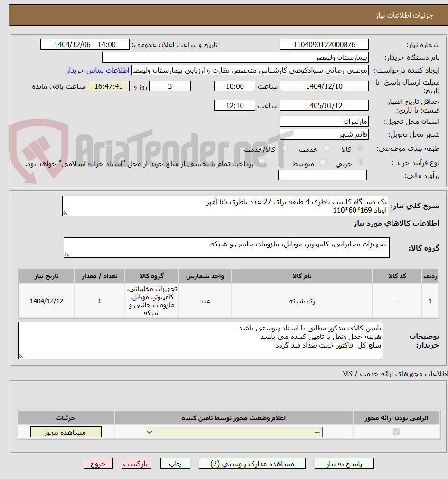The image size is (448, 479).
Task: Click the چاپ print button
Action: tap(175, 463)
